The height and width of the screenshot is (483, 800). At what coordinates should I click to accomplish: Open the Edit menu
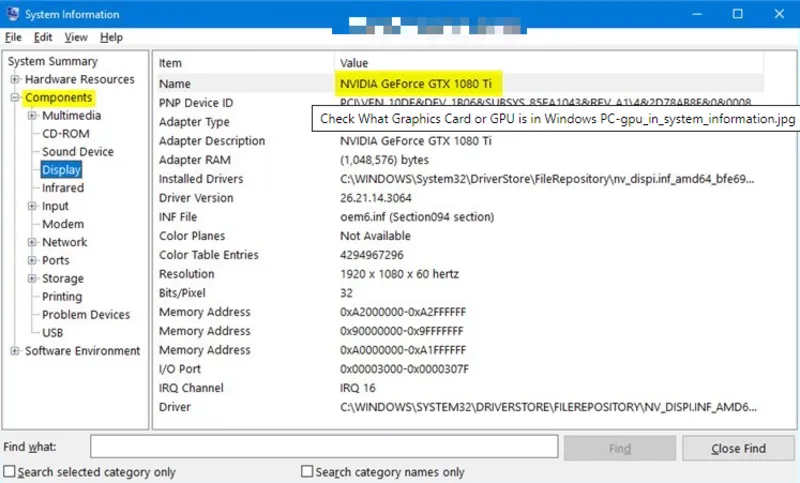tap(43, 37)
